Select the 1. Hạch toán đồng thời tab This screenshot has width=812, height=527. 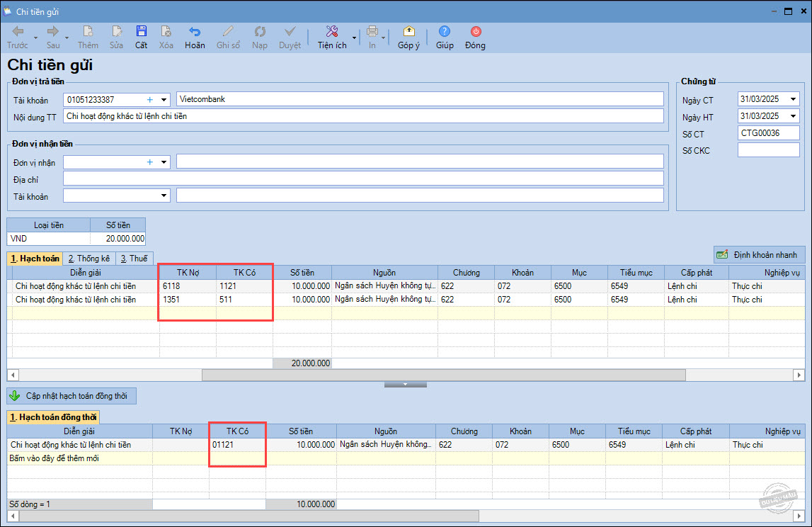coord(53,417)
